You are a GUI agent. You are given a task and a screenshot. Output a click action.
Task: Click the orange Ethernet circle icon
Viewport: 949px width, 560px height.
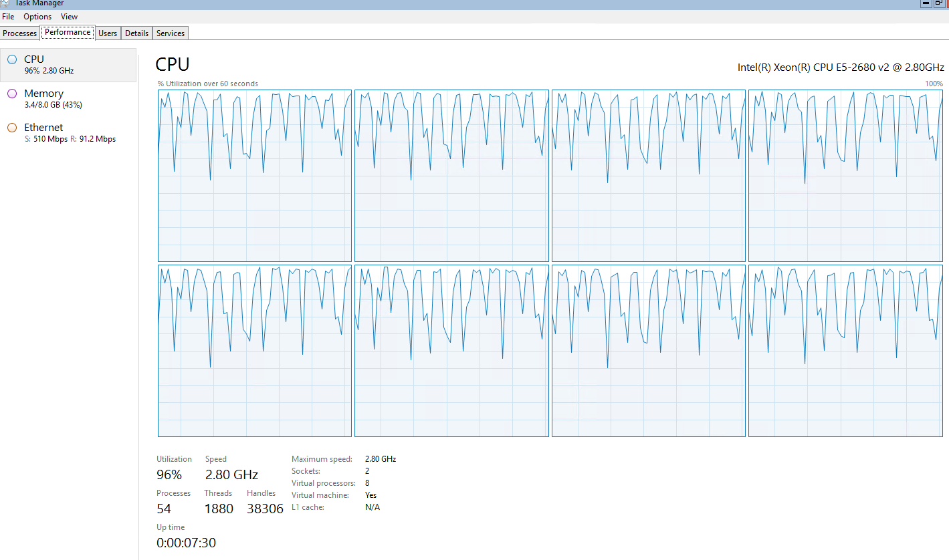coord(11,128)
